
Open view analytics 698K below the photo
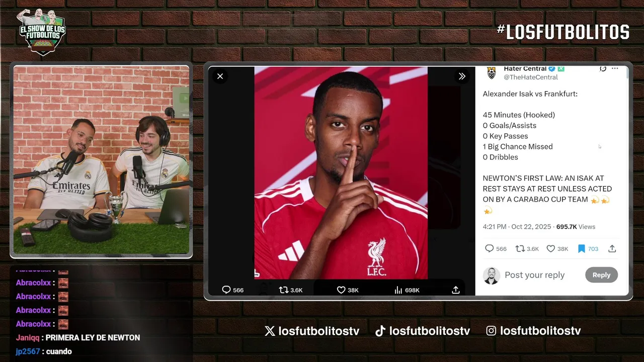pyautogui.click(x=407, y=290)
